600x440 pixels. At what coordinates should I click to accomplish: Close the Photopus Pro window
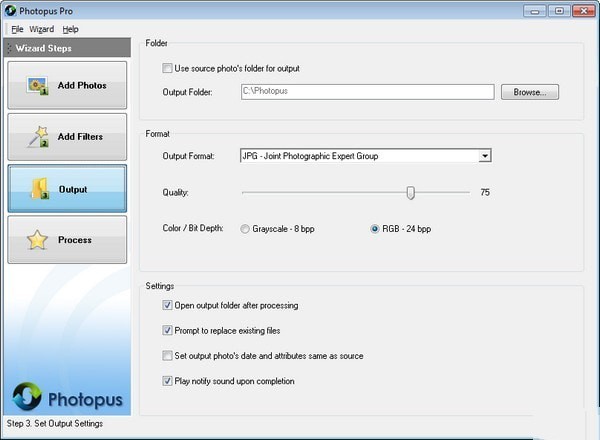click(584, 11)
